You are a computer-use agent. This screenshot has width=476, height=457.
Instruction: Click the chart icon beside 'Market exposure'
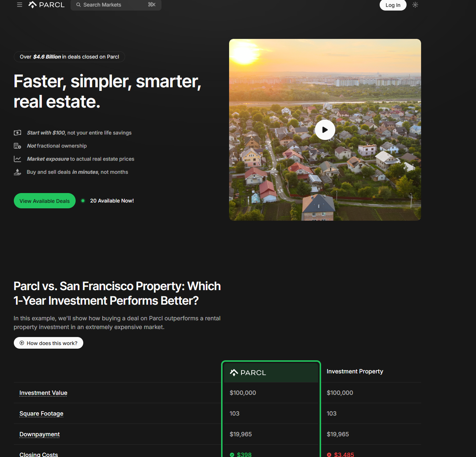coord(17,159)
